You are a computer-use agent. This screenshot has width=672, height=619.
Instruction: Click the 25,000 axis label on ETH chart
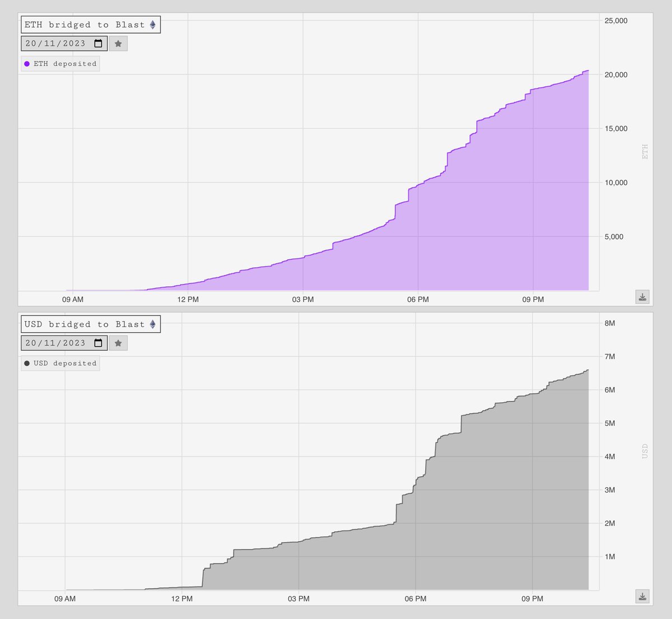(616, 21)
